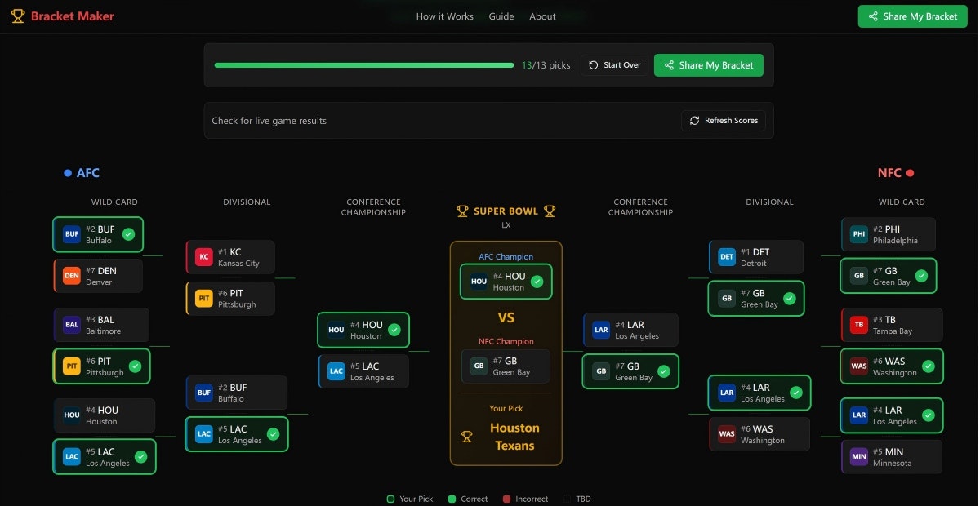Click the MIN Minnesota logo badge
Viewport: 980px width, 506px height.
(858, 456)
